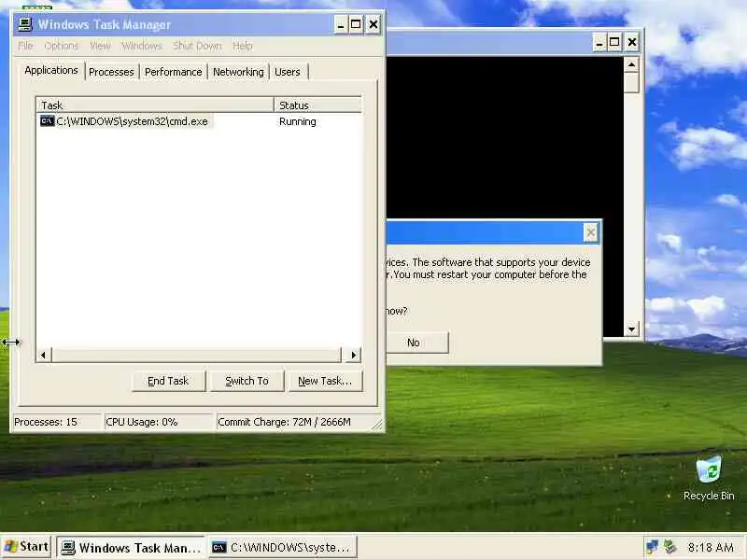Switch to the Networking tab
Screen dimensions: 747x560
pos(238,72)
